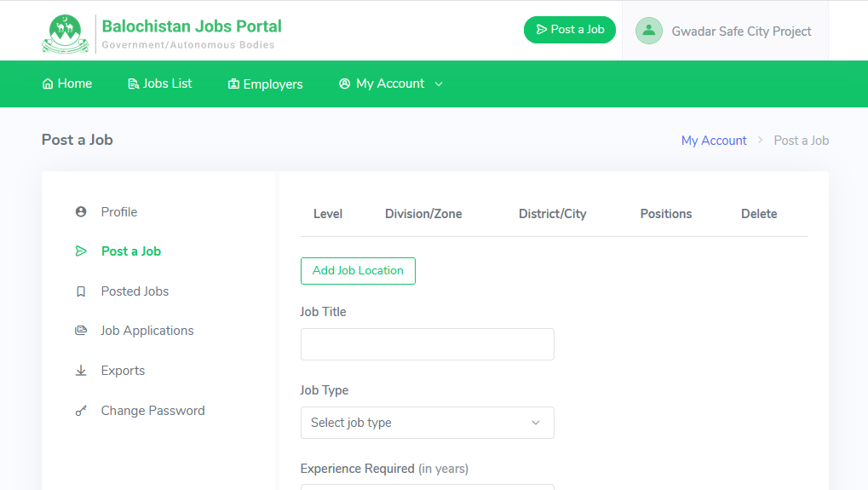
Task: Open the Jobs List menu item
Action: click(x=160, y=84)
